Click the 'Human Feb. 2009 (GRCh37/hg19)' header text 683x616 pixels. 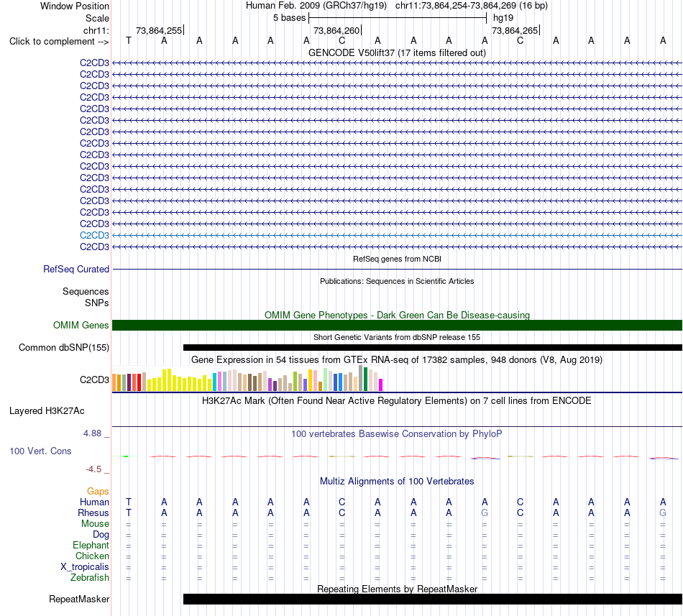coord(316,6)
